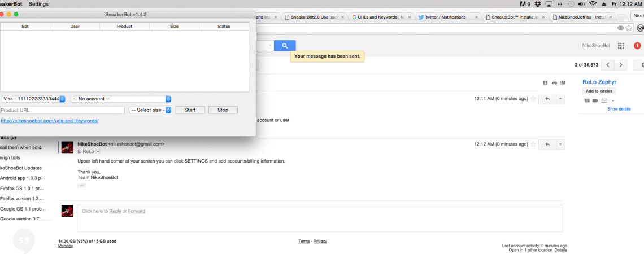Click the blue Gmail search button
This screenshot has width=644, height=254.
click(285, 46)
